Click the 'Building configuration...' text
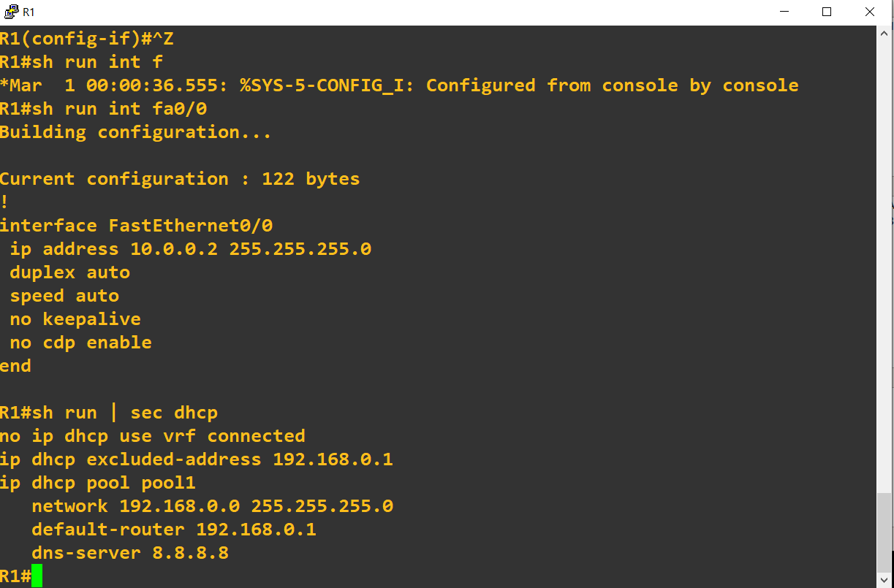Image resolution: width=894 pixels, height=588 pixels. coord(136,131)
